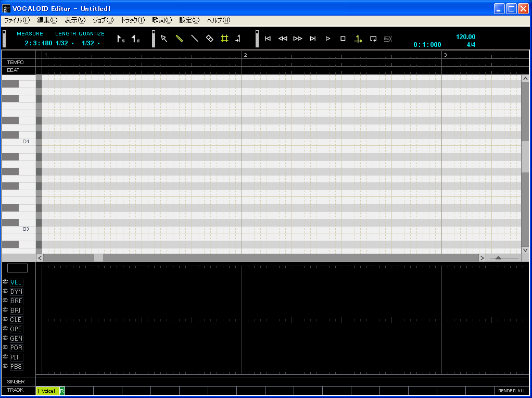
Task: Select the VEL control parameter
Action: 16,282
